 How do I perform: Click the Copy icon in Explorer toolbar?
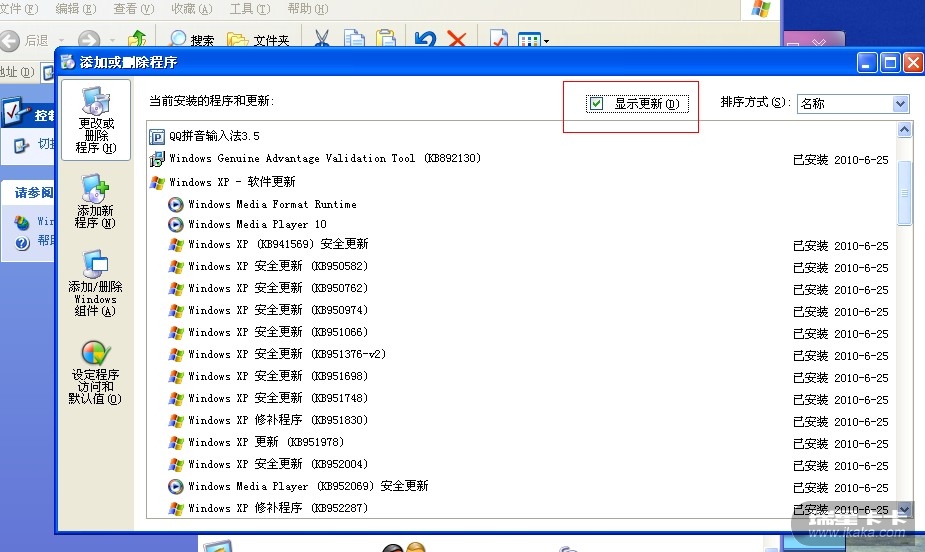click(x=354, y=40)
